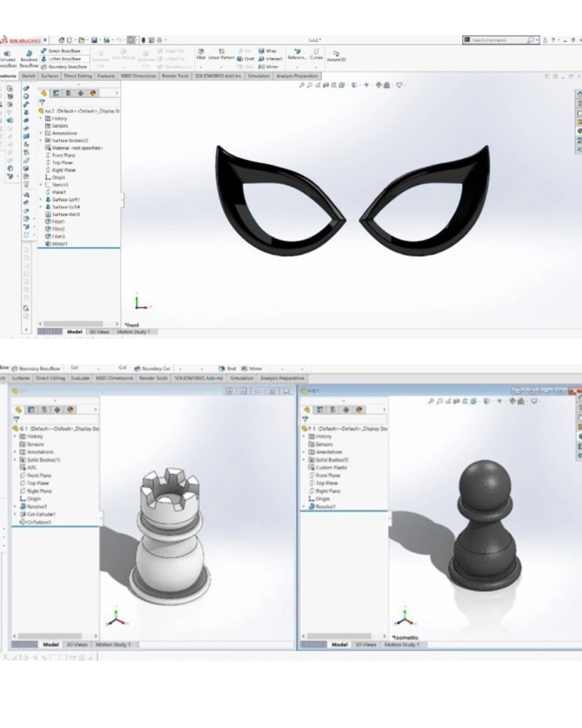Screen dimensions: 582x728
Task: Open DisplayManager tab in rook window panel
Action: point(70,410)
